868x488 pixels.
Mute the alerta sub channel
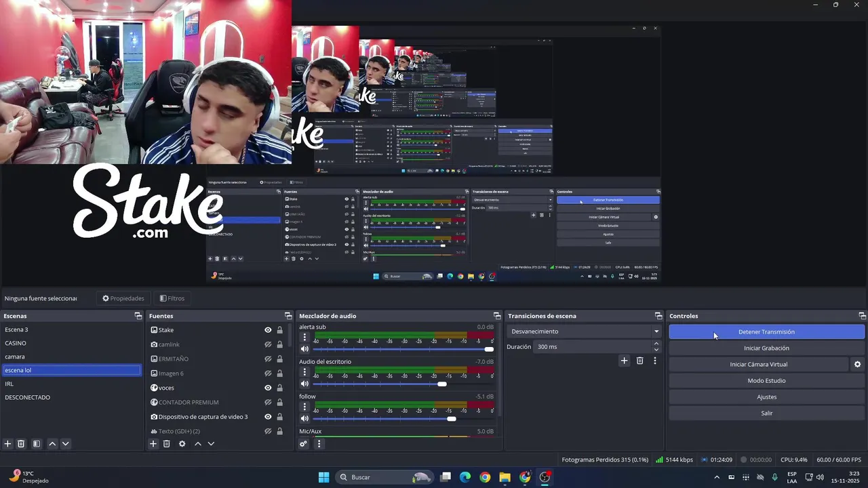304,349
